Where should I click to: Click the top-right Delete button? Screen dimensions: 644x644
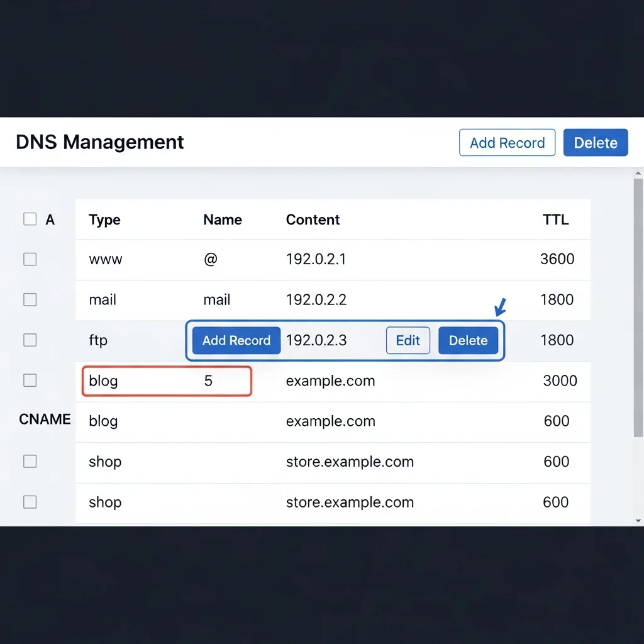(596, 142)
